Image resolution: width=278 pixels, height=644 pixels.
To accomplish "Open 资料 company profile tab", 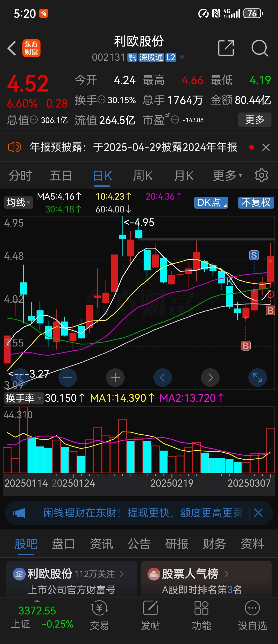I will (x=252, y=544).
